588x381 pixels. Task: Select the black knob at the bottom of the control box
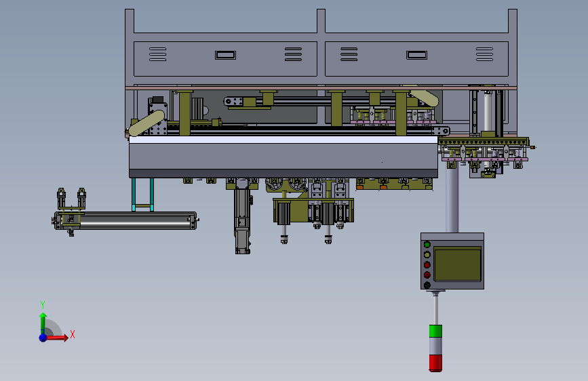427,285
